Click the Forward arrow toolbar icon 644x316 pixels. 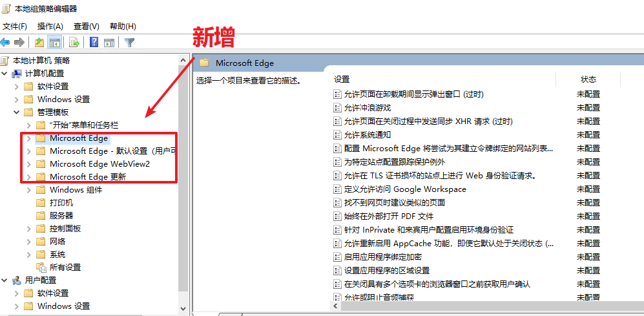(x=19, y=42)
